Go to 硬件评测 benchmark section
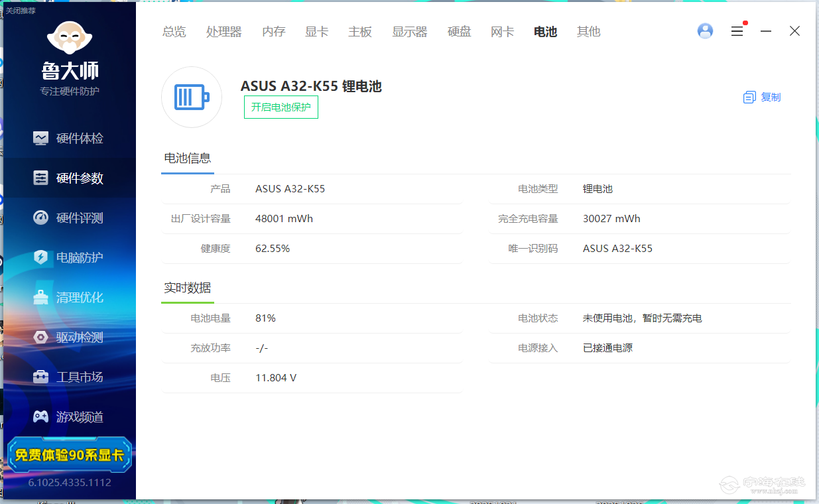Image resolution: width=819 pixels, height=504 pixels. tap(70, 218)
